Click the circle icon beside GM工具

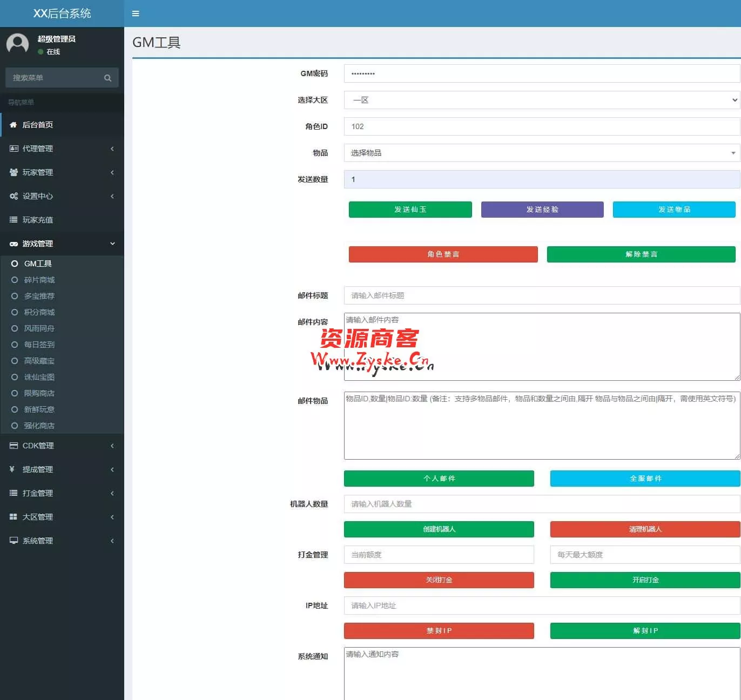15,264
